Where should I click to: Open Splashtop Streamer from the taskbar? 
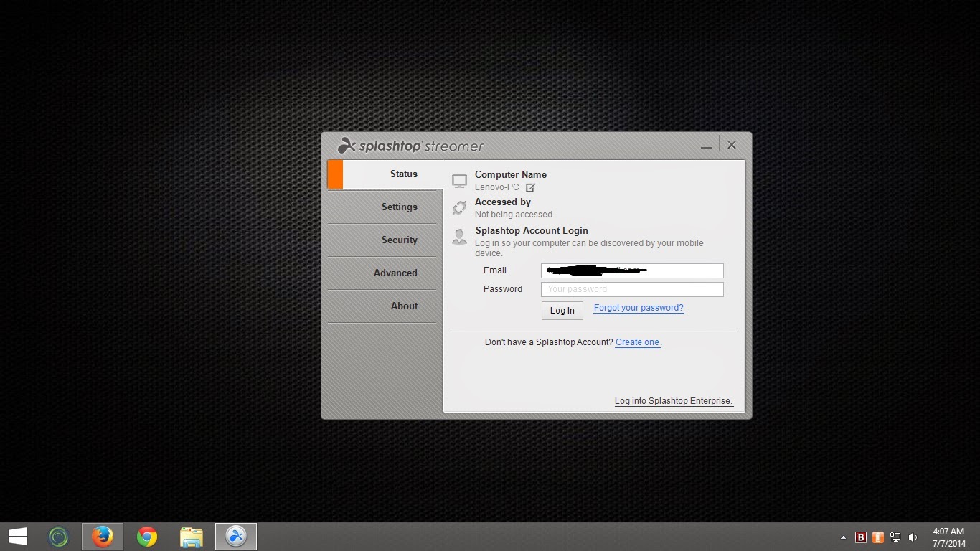tap(235, 536)
